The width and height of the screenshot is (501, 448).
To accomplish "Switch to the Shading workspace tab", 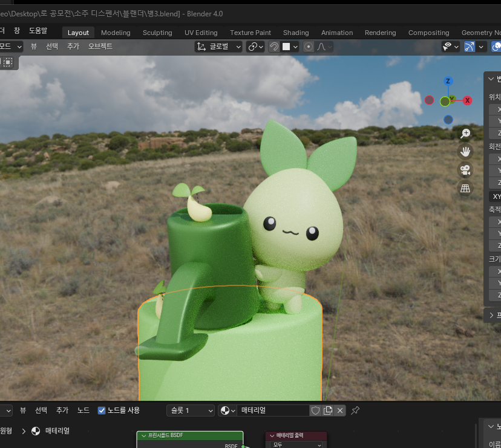I will point(296,33).
